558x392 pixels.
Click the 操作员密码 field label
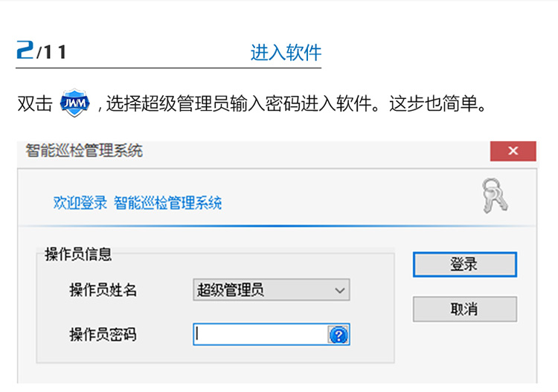[103, 335]
